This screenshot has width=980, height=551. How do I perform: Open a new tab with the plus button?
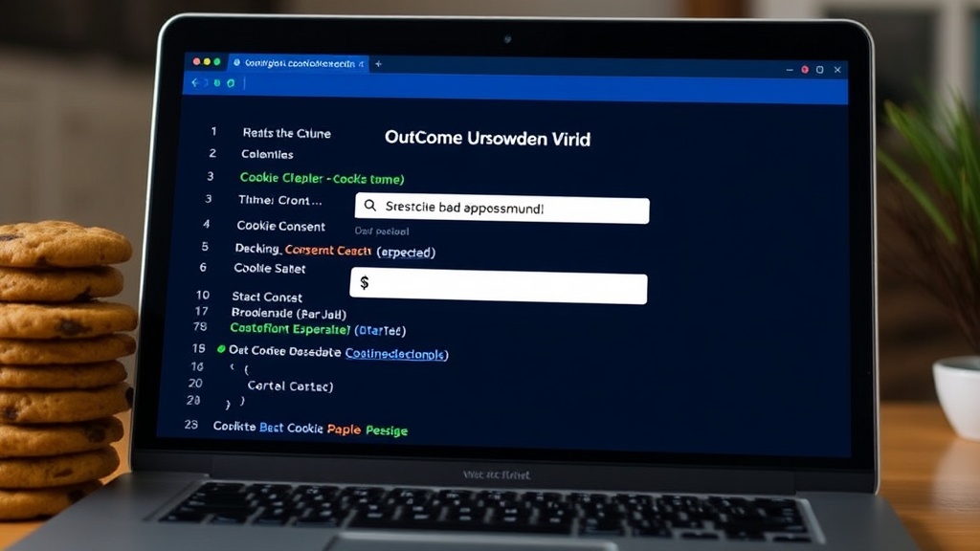click(378, 64)
